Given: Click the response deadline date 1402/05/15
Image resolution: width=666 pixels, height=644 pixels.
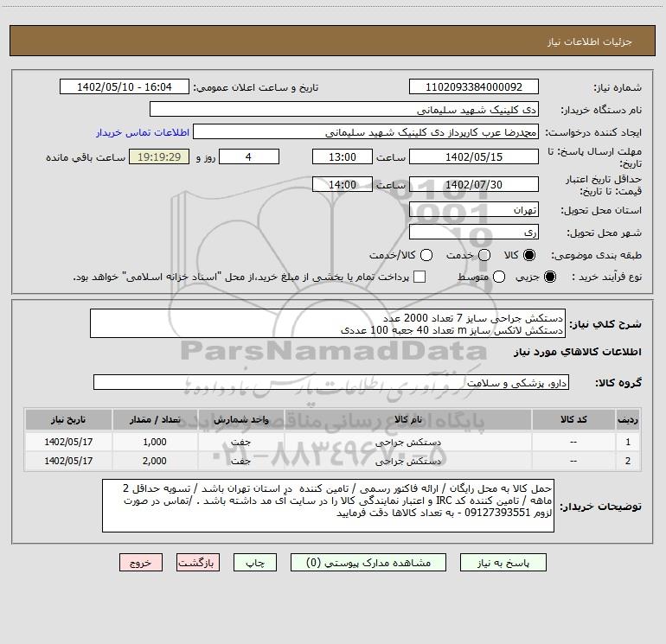Looking at the screenshot, I should pos(474,156).
